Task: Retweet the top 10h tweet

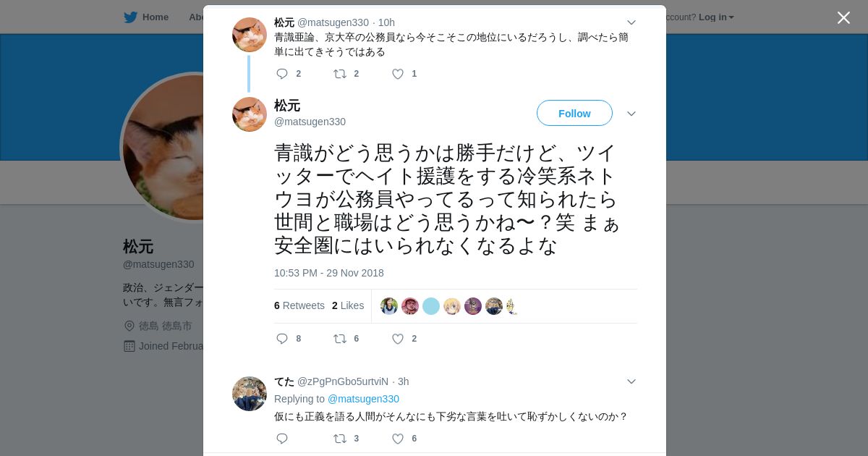Action: [x=340, y=74]
